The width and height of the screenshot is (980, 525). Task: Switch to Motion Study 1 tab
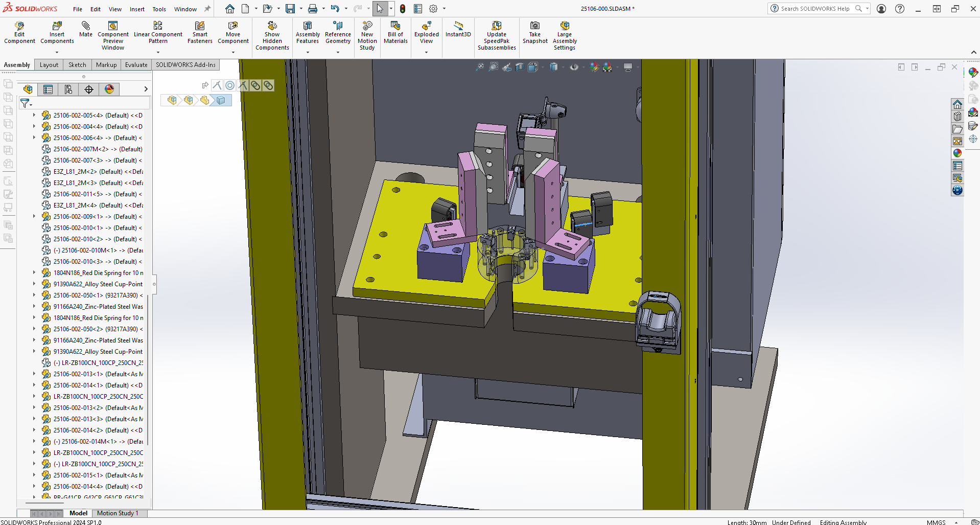tap(118, 513)
